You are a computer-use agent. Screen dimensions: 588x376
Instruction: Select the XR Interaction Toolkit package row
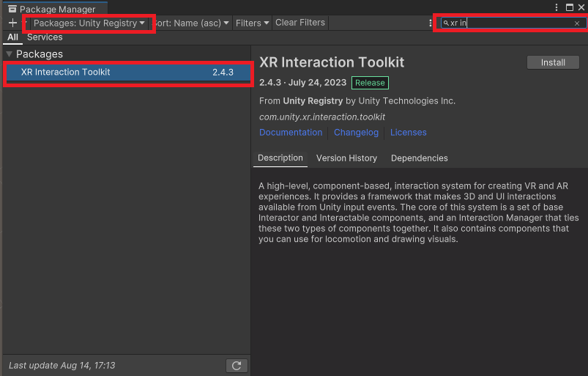coord(128,73)
